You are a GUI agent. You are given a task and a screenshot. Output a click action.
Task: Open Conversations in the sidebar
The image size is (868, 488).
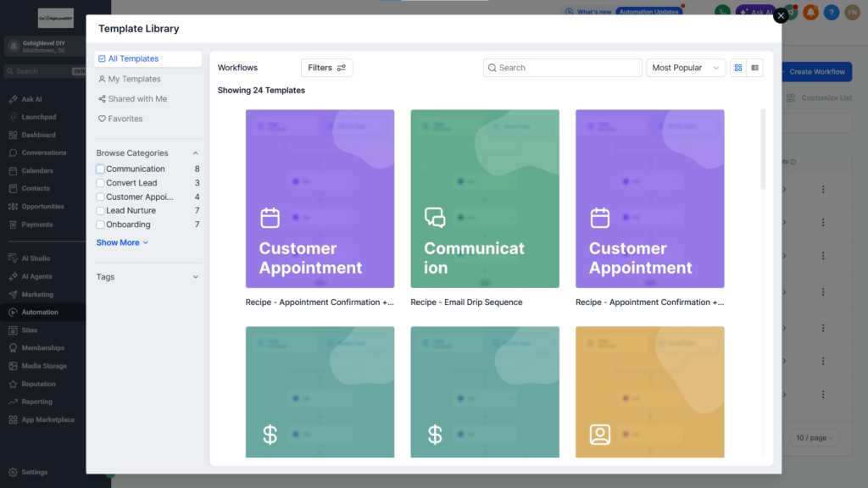44,152
